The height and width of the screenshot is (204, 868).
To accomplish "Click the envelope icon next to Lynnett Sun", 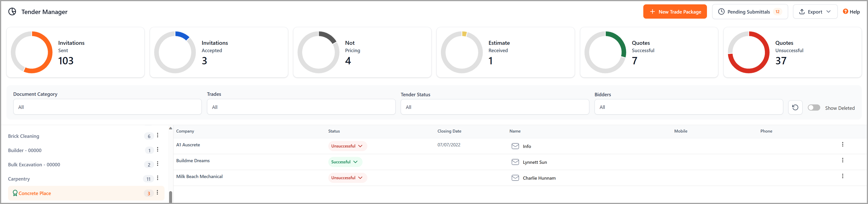I will [515, 162].
